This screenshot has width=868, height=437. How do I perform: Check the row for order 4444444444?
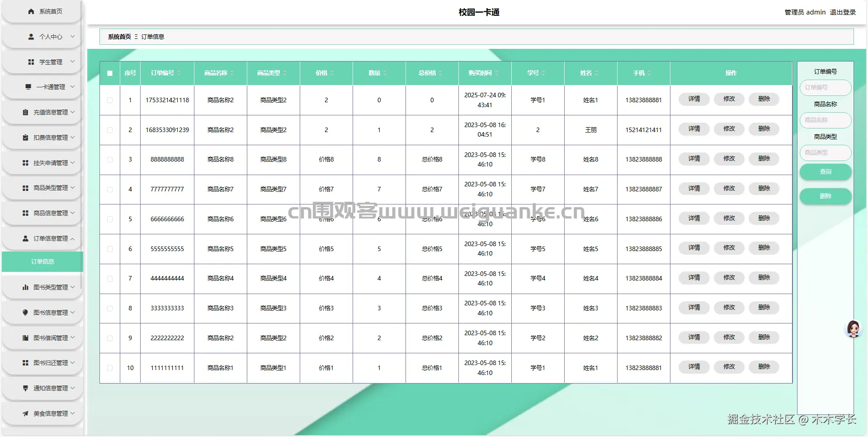pyautogui.click(x=110, y=279)
